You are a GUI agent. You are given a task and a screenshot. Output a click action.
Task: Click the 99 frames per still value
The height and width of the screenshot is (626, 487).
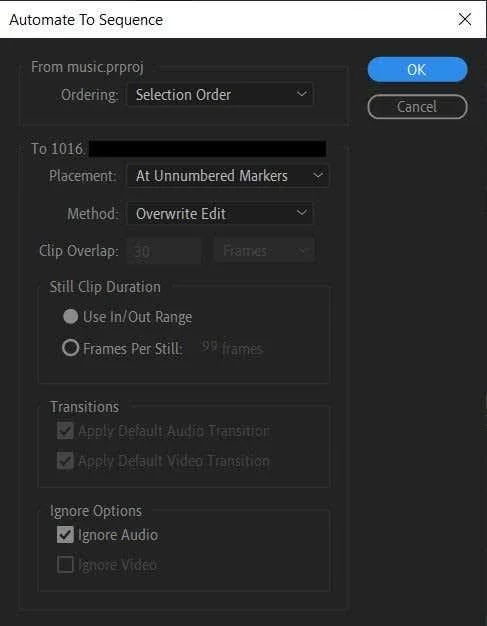[x=210, y=346]
